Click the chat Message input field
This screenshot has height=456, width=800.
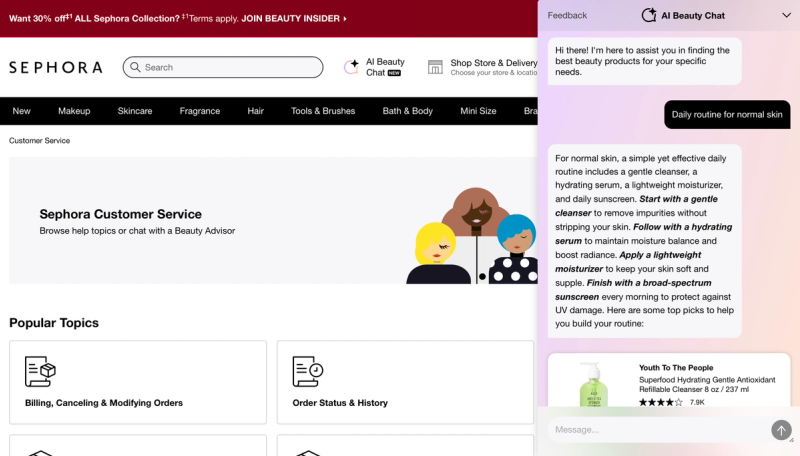pos(658,429)
